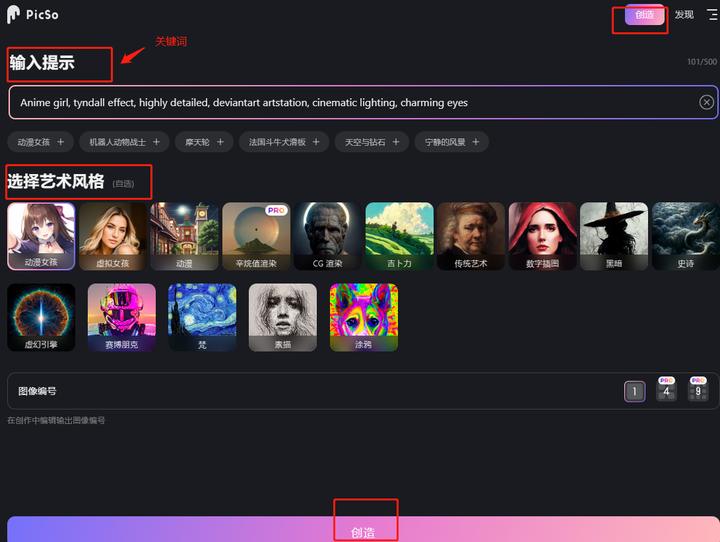This screenshot has height=542, width=720.
Task: Select the 涂鸦 colorful dog style
Action: [x=364, y=317]
